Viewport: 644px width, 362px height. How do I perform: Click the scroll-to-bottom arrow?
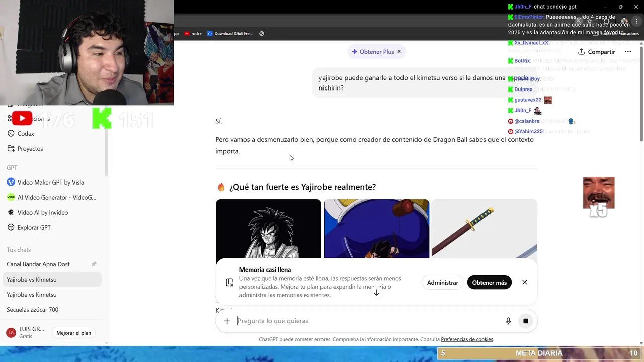[376, 293]
